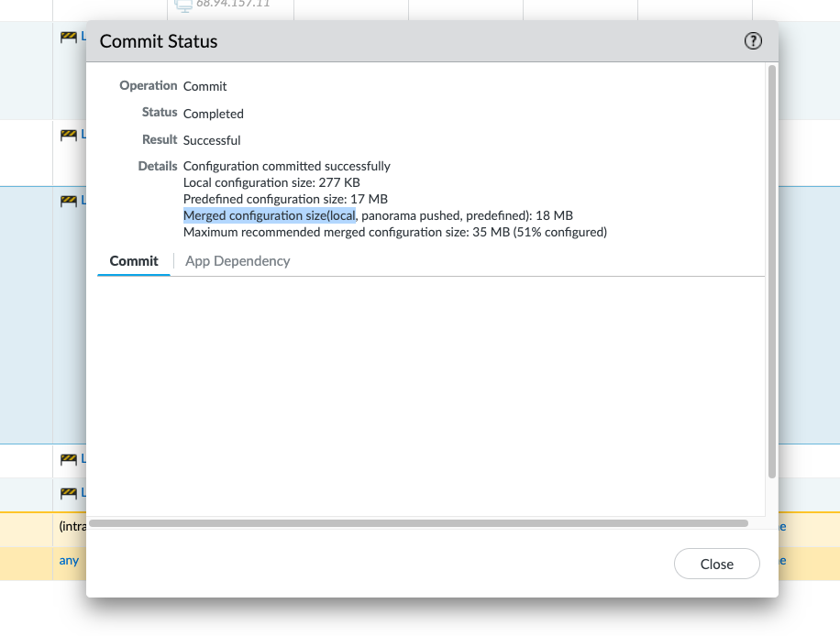Viewport: 840px width, 636px height.
Task: Click the fourth striped barrier icon from top
Action: pos(69,459)
